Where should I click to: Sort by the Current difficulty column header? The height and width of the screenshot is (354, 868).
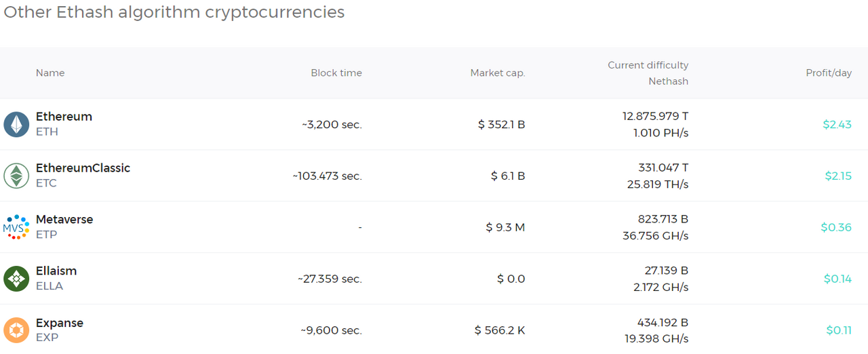[x=648, y=65]
